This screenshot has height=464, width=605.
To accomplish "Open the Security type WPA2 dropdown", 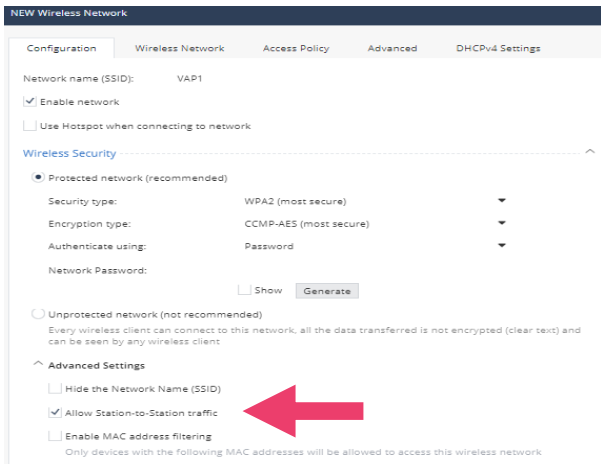I will (502, 200).
